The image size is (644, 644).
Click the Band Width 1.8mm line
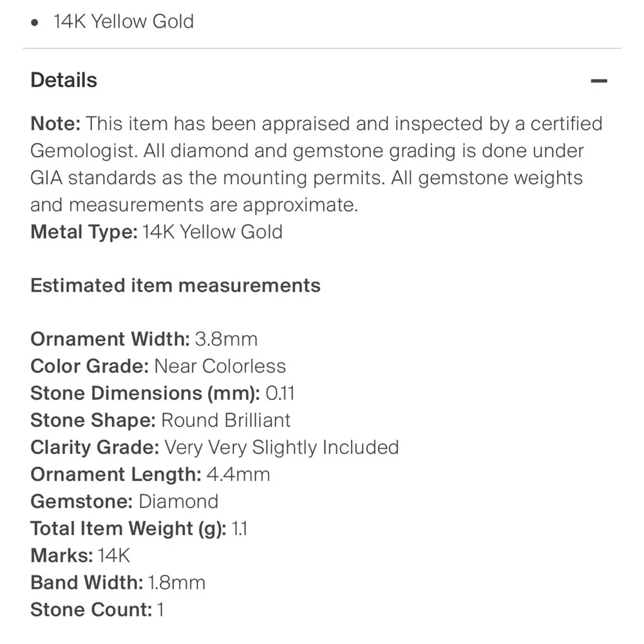[x=118, y=582]
